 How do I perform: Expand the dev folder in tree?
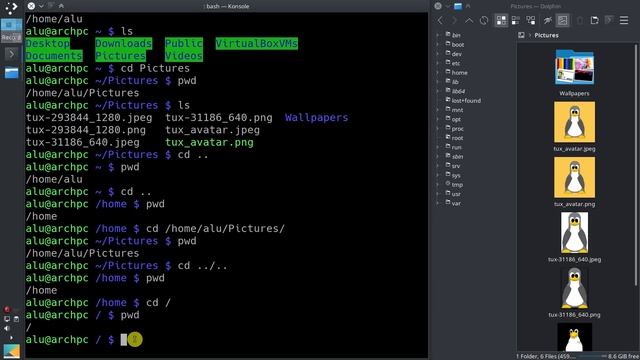click(x=438, y=54)
